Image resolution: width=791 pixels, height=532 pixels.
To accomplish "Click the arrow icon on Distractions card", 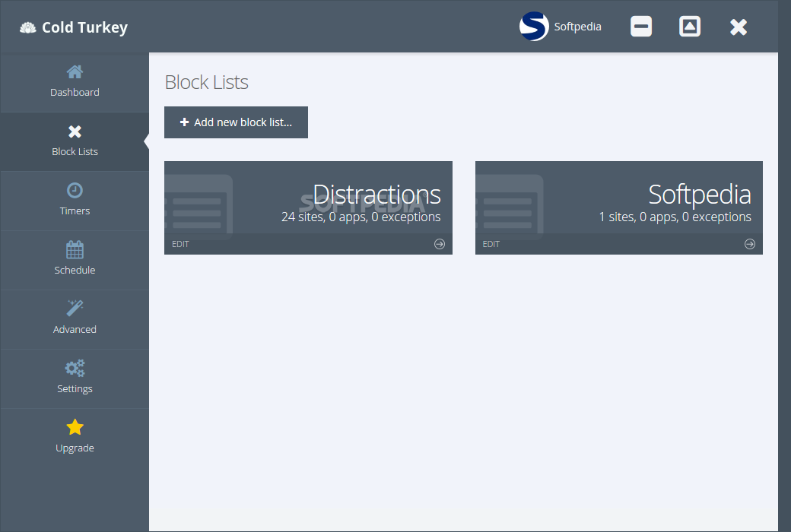I will (x=440, y=244).
